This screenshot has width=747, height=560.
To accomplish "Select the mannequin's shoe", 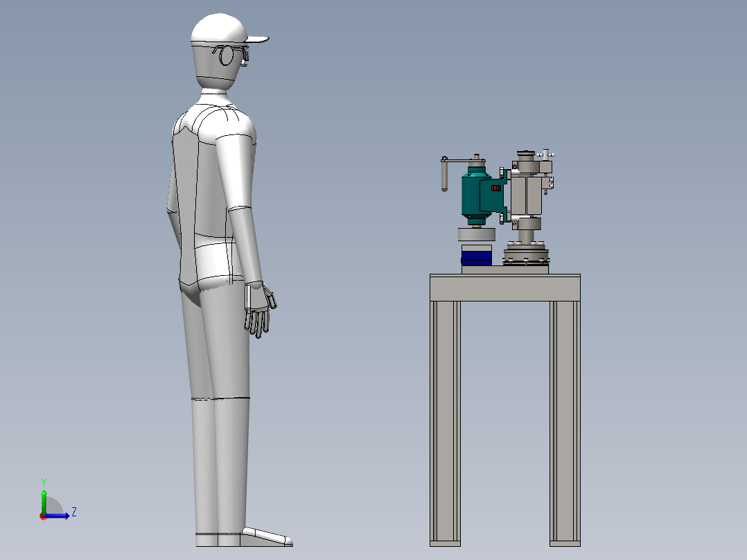I will tap(266, 537).
